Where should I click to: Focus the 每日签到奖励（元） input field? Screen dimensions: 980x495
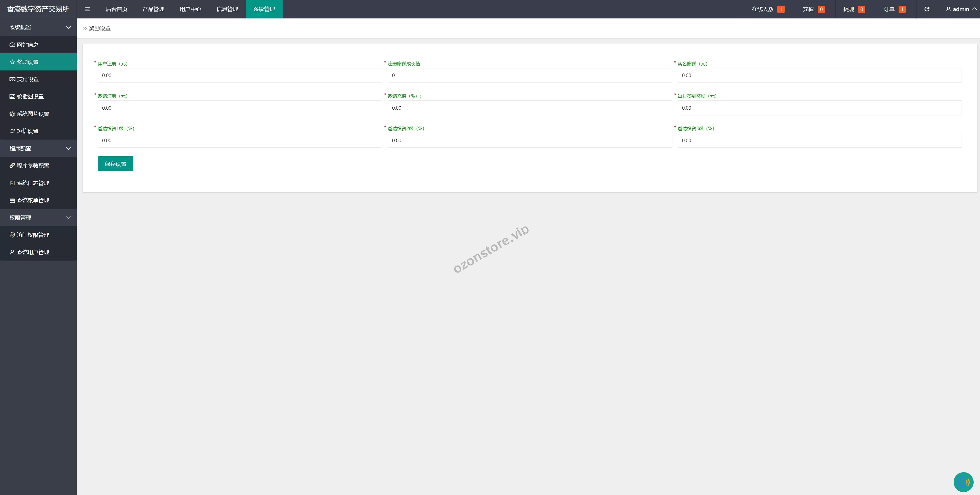pyautogui.click(x=819, y=108)
